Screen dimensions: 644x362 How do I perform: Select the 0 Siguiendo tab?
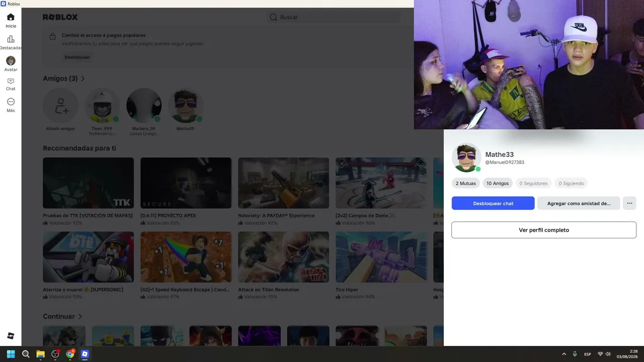click(571, 184)
